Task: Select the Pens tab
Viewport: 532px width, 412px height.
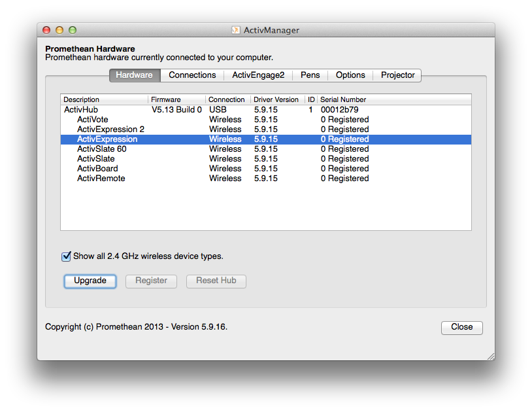Action: pyautogui.click(x=310, y=75)
